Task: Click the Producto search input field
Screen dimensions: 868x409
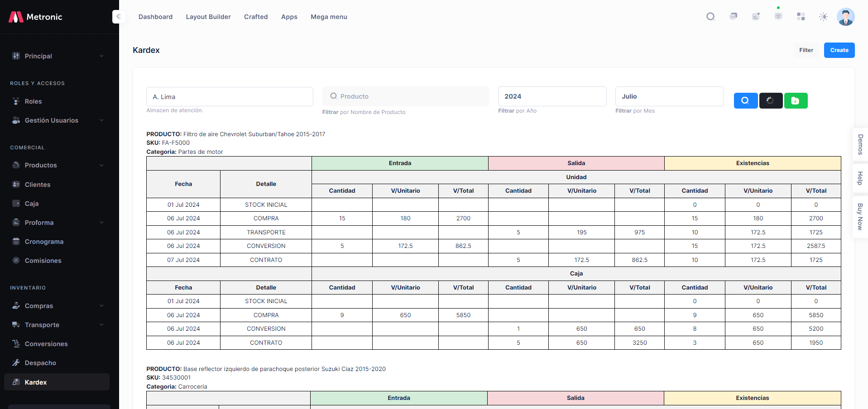Action: click(406, 96)
